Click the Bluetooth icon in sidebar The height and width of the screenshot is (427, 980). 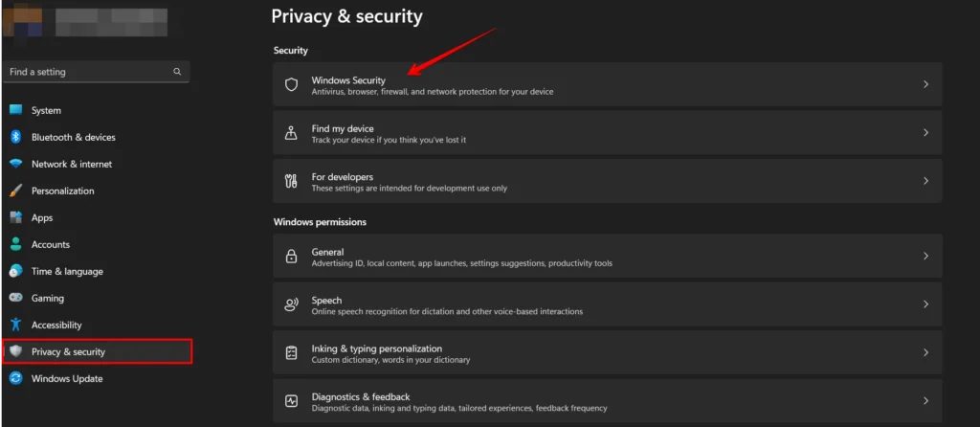16,137
